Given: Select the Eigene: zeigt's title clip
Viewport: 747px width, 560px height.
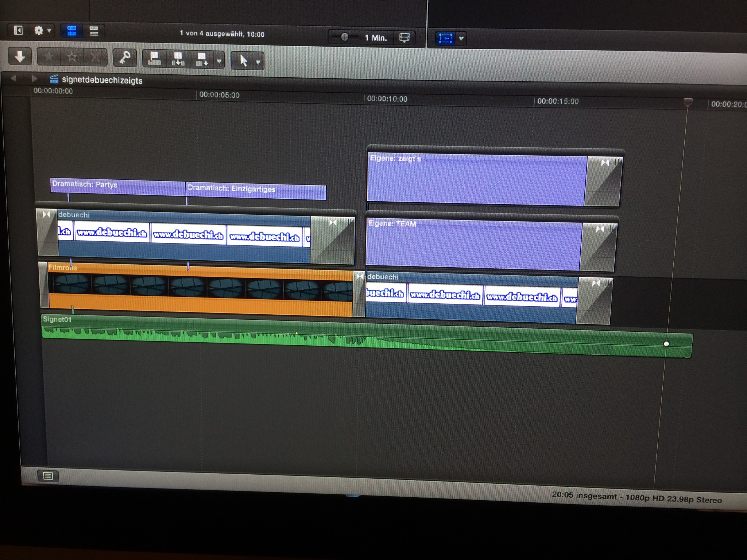Looking at the screenshot, I should coord(477,179).
